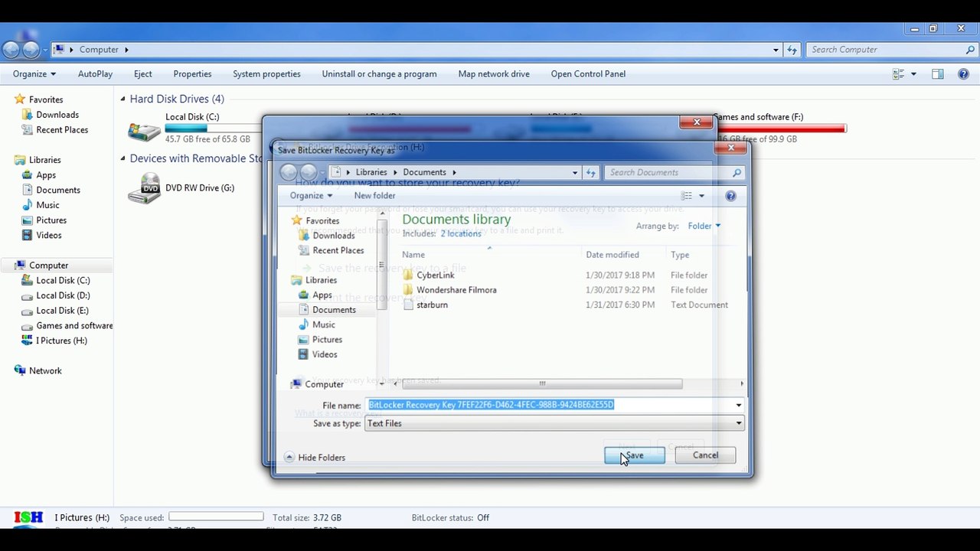
Task: Select Wondershare Filmora folder
Action: pyautogui.click(x=456, y=290)
